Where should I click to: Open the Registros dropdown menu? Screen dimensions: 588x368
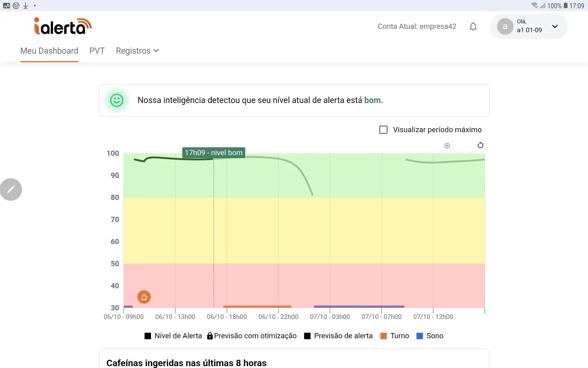137,51
